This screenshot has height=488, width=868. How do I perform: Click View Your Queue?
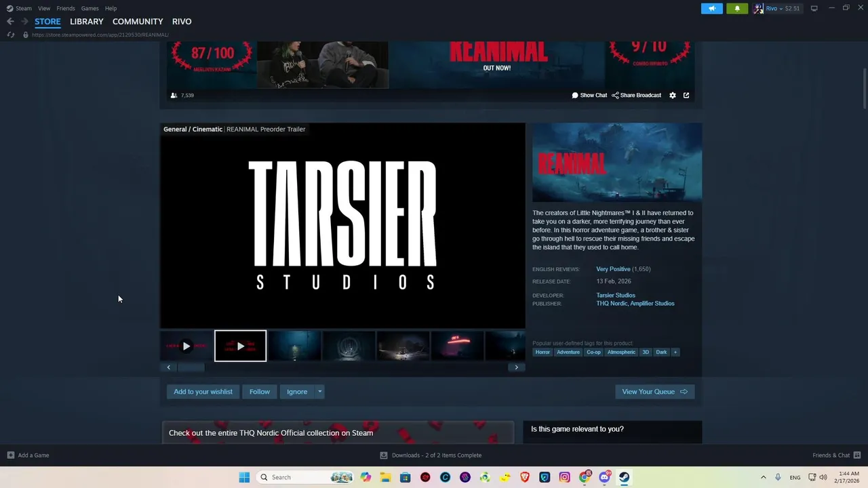click(x=654, y=392)
